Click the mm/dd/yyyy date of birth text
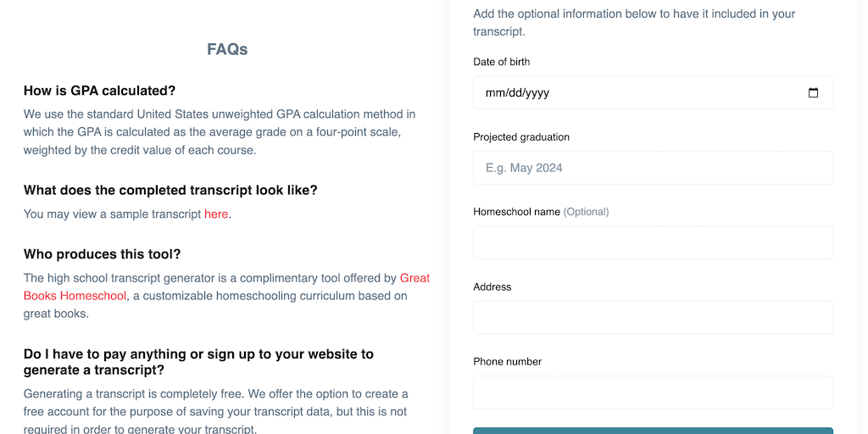 tap(517, 93)
